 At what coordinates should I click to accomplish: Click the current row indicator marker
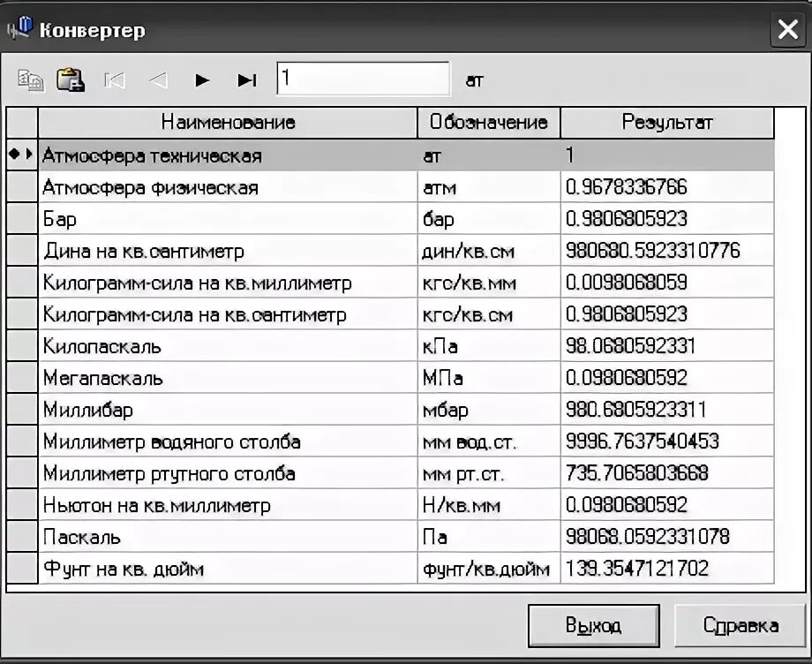22,155
